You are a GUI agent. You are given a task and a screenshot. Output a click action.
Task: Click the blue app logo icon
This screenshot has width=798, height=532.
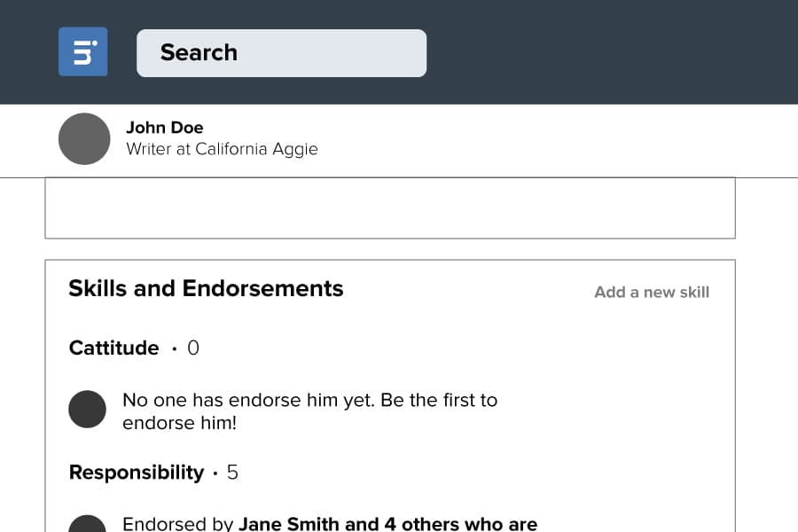pos(82,51)
